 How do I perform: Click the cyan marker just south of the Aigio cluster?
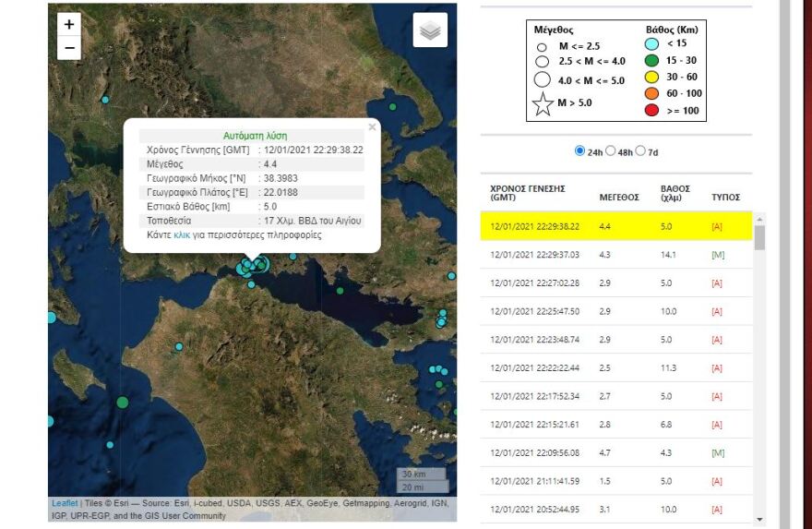251,284
